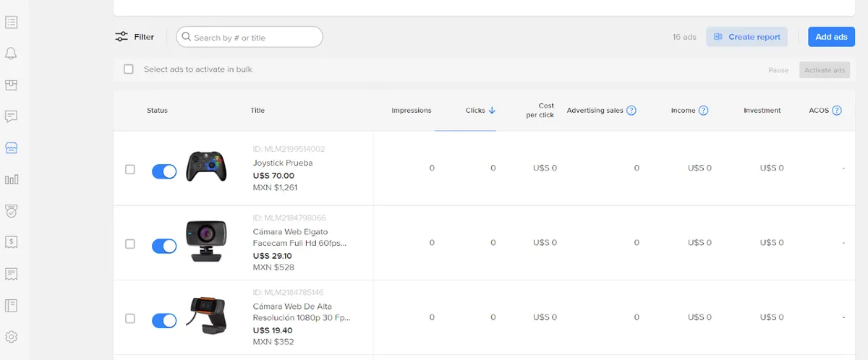Open the bar chart metrics icon

pos(11,179)
